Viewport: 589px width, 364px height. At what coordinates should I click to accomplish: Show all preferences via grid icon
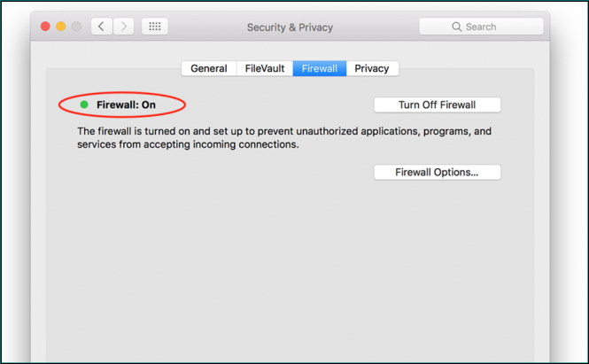pyautogui.click(x=154, y=27)
